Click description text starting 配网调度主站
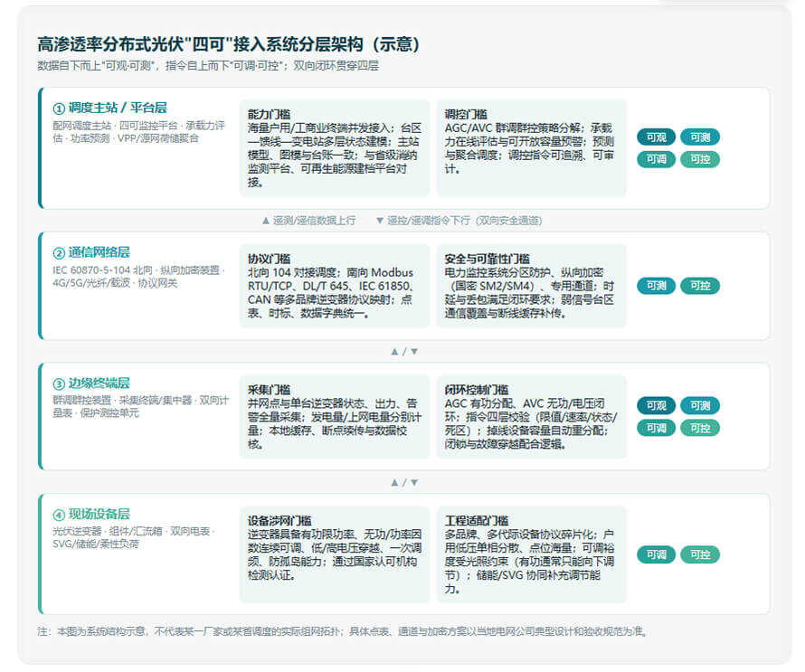805x672 pixels. coord(138,132)
